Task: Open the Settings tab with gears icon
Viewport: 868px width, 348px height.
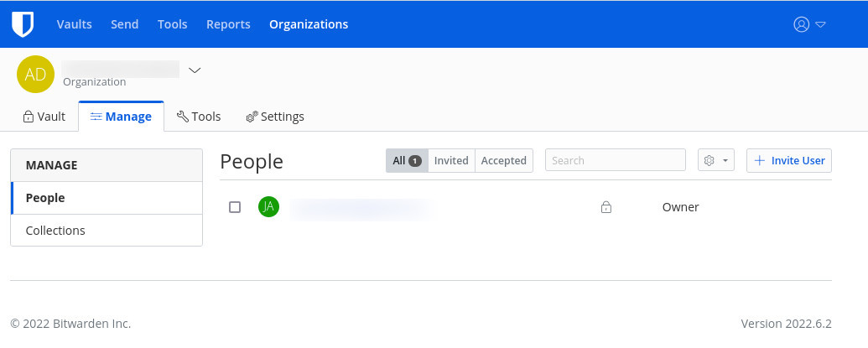Action: (x=275, y=117)
